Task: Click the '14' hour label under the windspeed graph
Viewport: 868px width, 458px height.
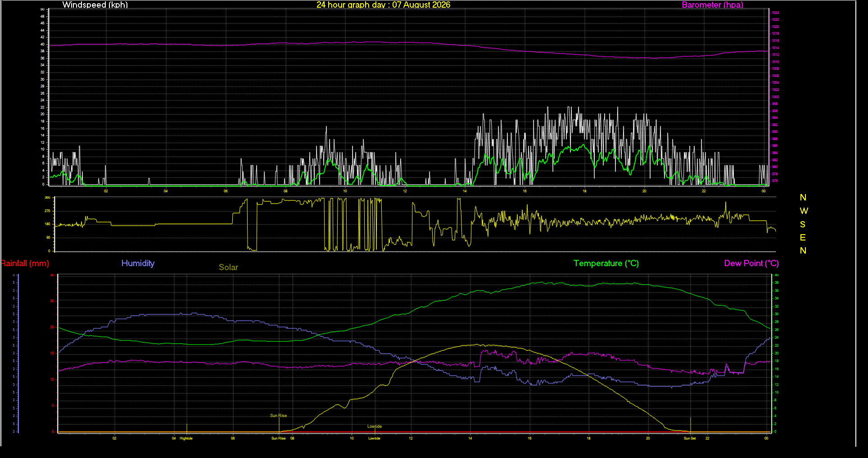Action: pyautogui.click(x=465, y=191)
